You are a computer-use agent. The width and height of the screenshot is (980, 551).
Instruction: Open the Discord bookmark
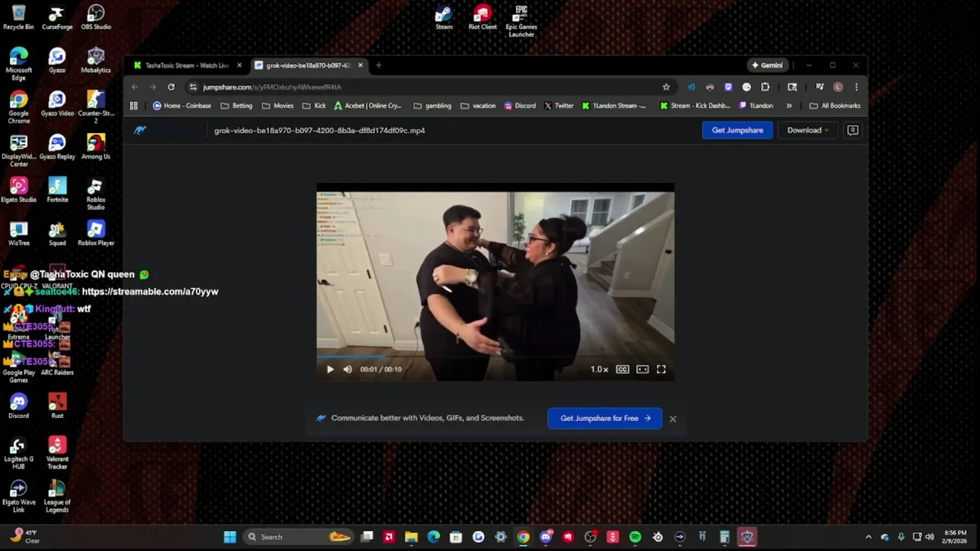(x=520, y=106)
